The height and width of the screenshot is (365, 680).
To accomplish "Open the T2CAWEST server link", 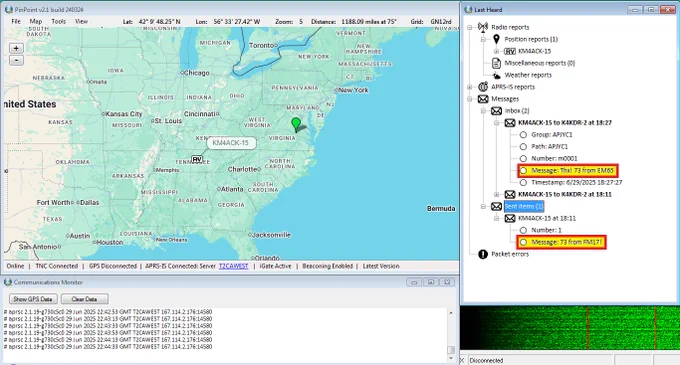I will [x=233, y=266].
